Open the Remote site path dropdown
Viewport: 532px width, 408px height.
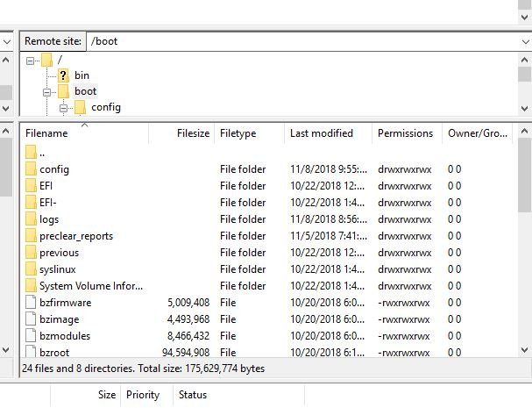tap(525, 42)
